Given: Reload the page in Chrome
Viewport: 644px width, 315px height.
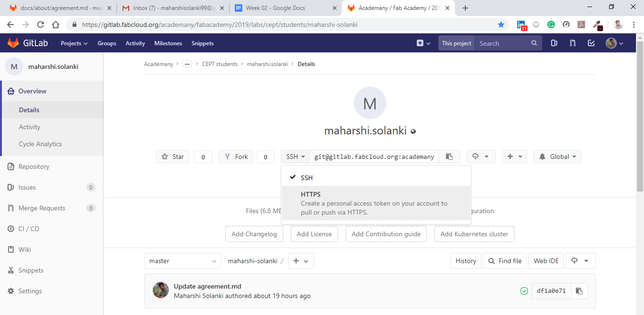Looking at the screenshot, I should pyautogui.click(x=41, y=25).
